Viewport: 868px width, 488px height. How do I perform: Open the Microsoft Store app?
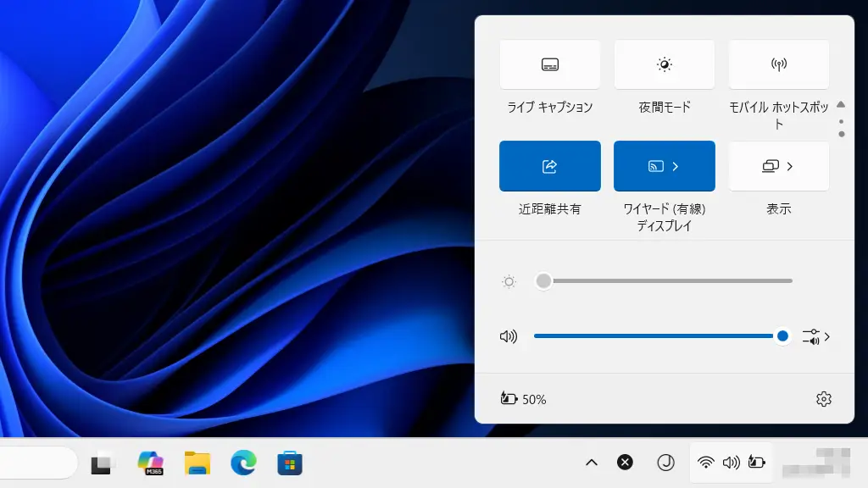[290, 463]
